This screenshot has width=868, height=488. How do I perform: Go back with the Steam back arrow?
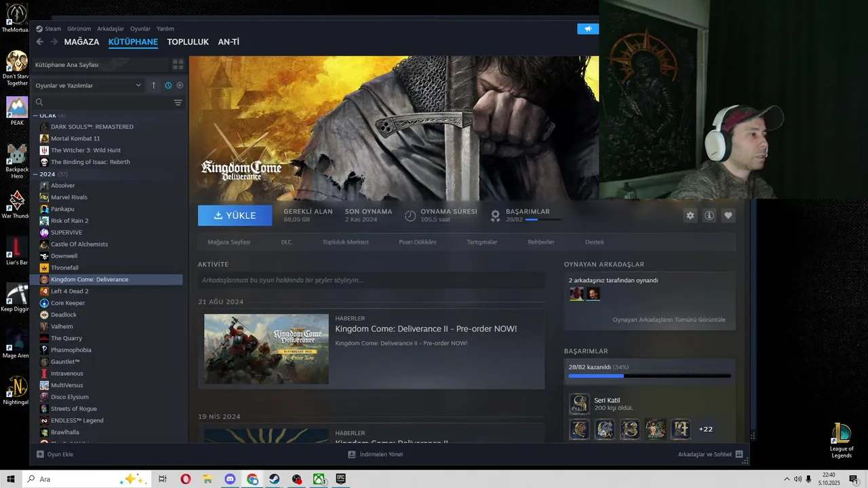[39, 42]
